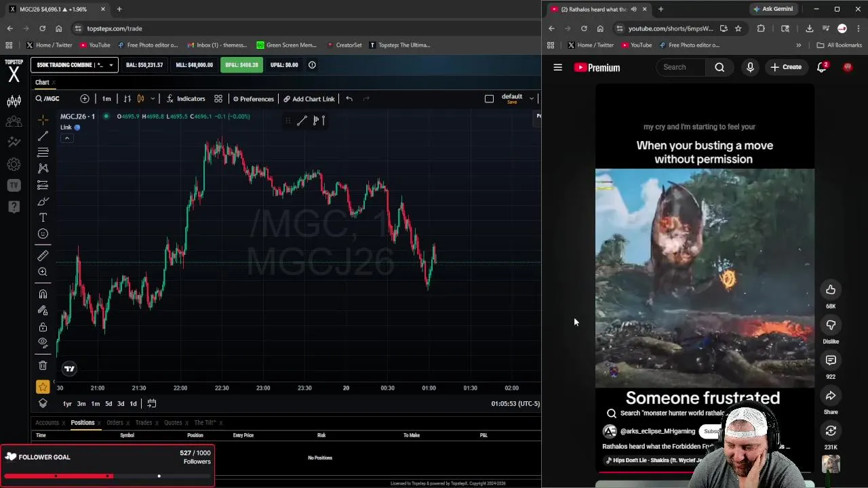The image size is (868, 488).
Task: Click the account info alert icon
Action: pos(312,65)
